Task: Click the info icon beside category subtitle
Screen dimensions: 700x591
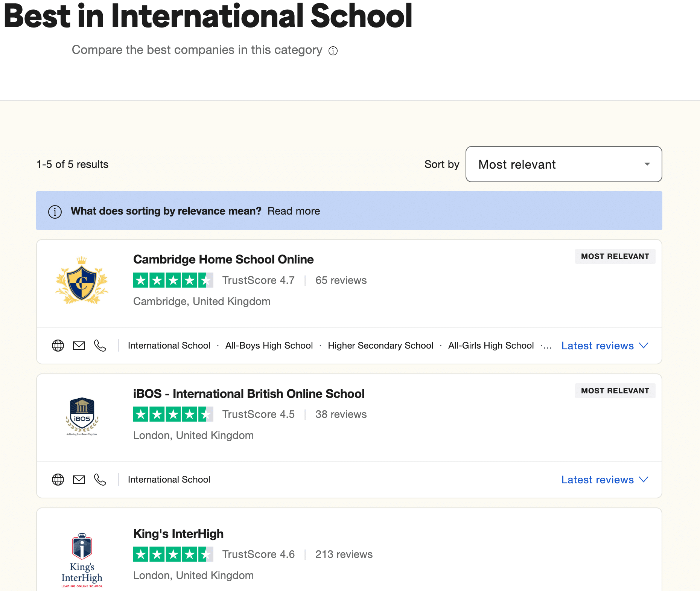Action: pos(333,50)
